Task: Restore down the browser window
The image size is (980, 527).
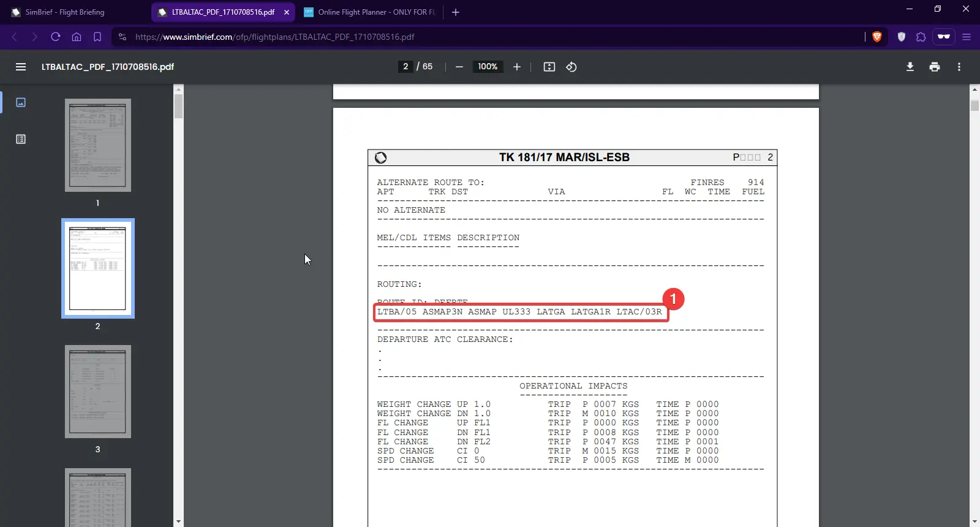Action: [x=938, y=9]
